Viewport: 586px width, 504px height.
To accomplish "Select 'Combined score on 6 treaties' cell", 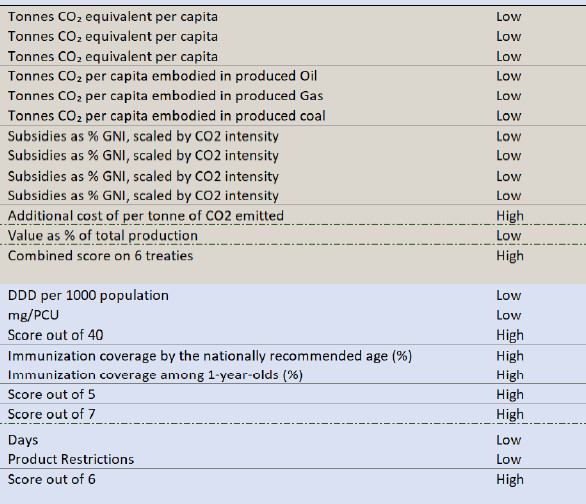I will 101,256.
